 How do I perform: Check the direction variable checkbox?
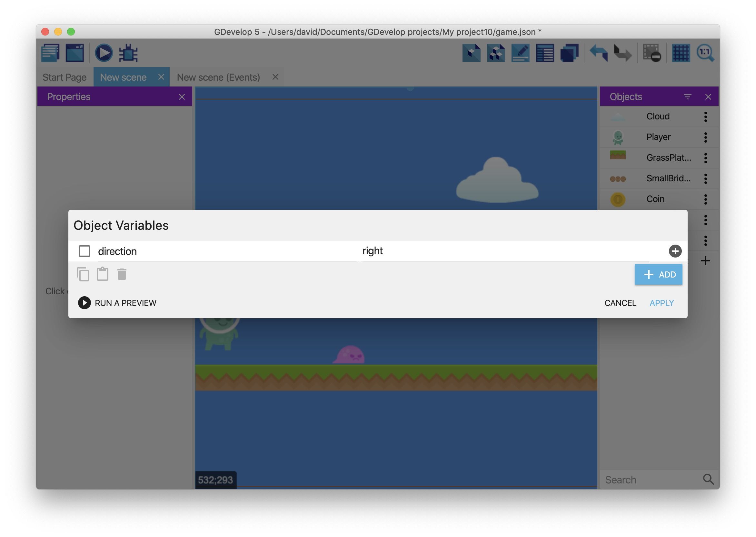click(x=84, y=251)
